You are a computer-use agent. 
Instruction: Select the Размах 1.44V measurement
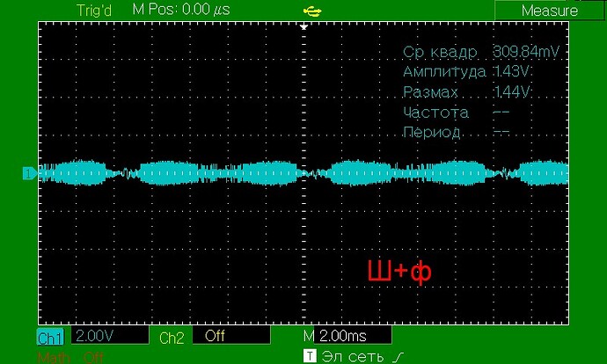(467, 91)
